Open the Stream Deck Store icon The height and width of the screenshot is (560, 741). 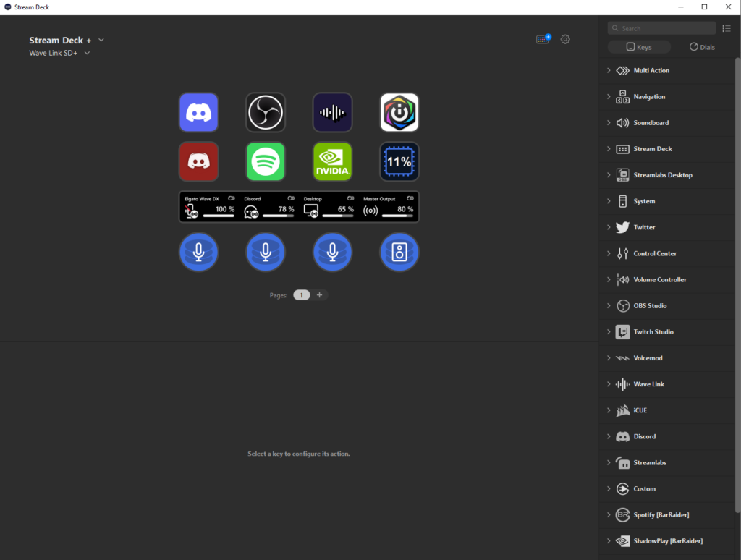(543, 39)
